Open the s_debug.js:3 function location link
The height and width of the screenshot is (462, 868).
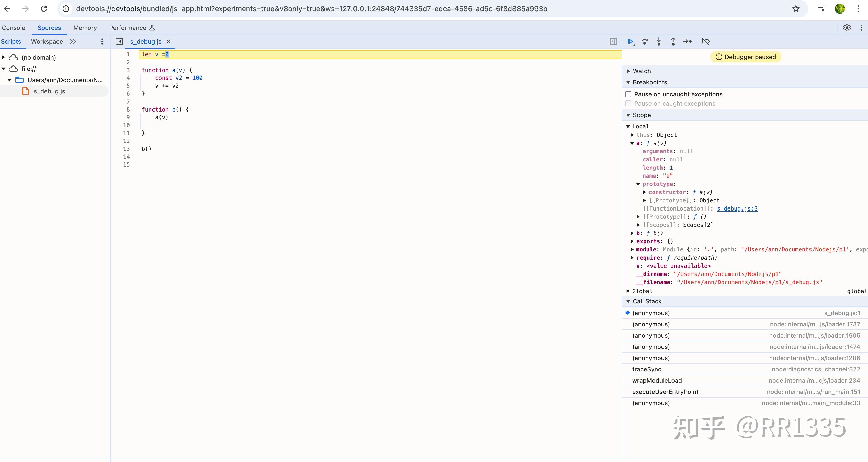click(x=737, y=208)
